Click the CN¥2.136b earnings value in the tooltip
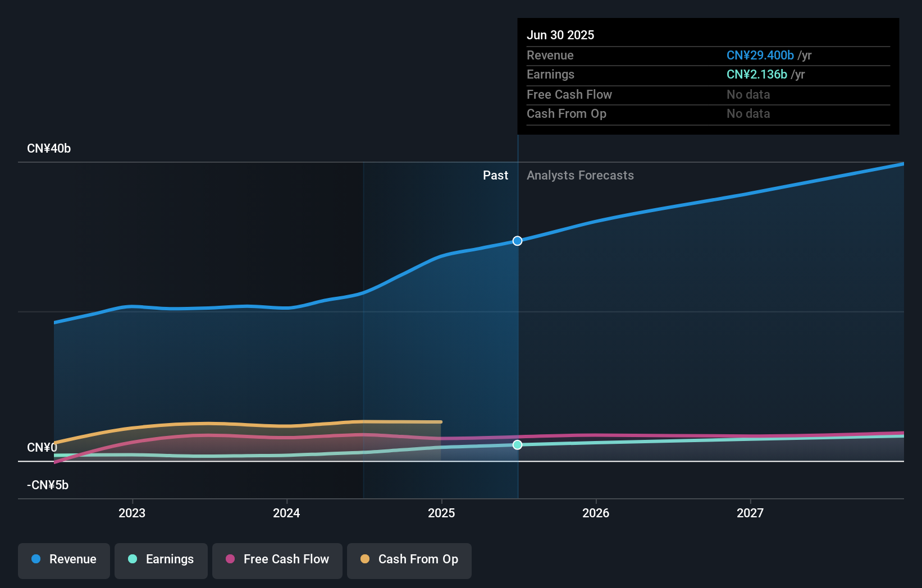 [x=757, y=75]
